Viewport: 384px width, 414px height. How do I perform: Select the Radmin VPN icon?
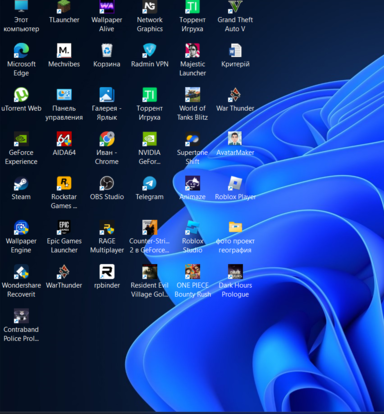[149, 51]
